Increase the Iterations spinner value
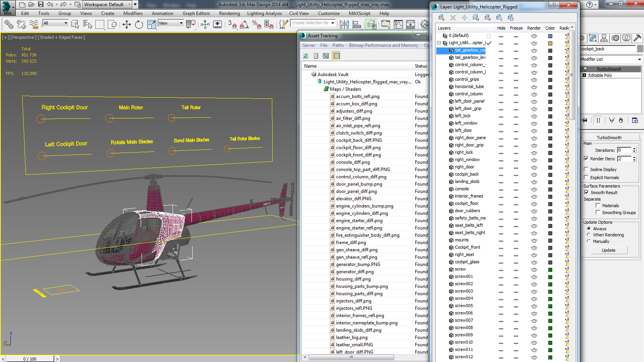The height and width of the screenshot is (362, 644). (634, 149)
